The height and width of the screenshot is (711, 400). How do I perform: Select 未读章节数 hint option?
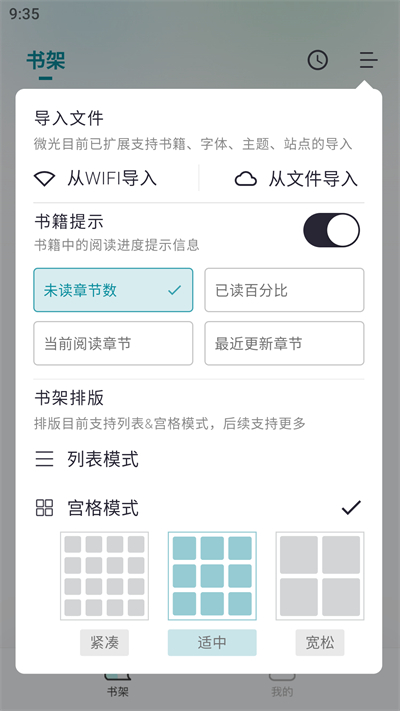pos(113,290)
